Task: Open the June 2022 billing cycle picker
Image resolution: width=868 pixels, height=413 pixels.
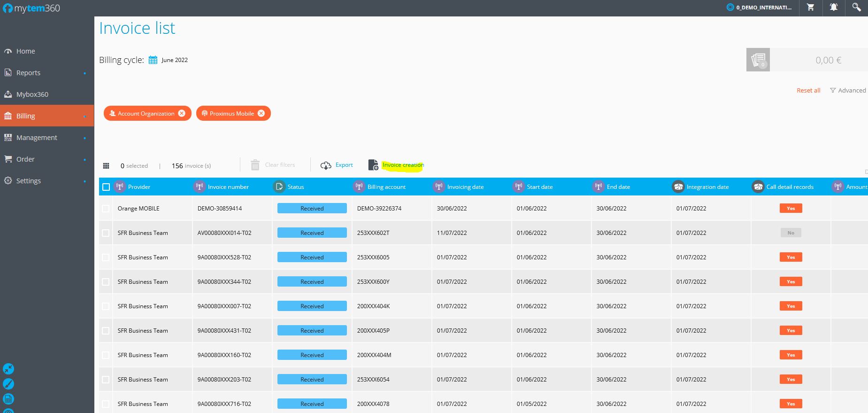Action: pyautogui.click(x=175, y=60)
